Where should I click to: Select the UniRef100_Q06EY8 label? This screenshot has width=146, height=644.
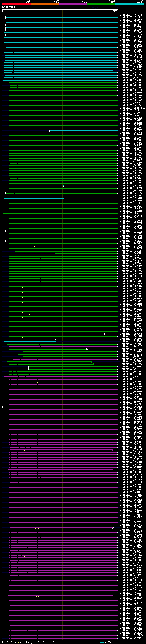click(x=131, y=369)
